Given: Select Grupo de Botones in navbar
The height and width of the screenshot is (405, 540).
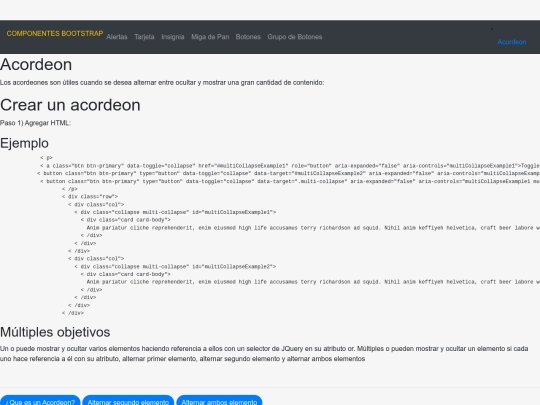Looking at the screenshot, I should coord(295,37).
